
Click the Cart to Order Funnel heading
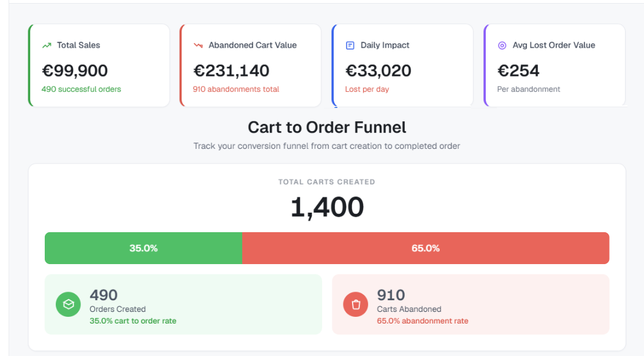(327, 127)
